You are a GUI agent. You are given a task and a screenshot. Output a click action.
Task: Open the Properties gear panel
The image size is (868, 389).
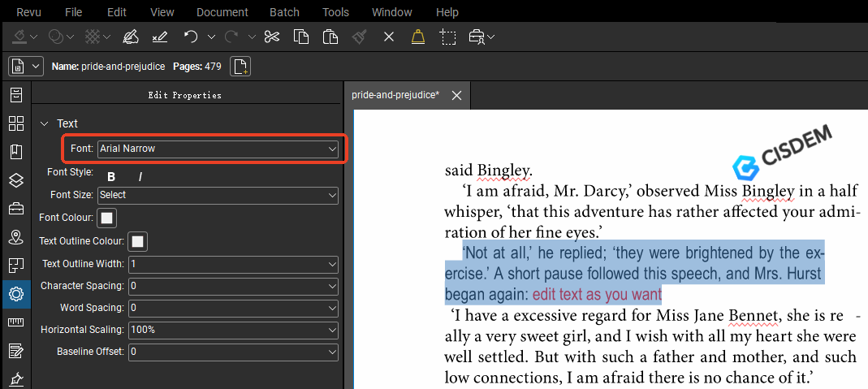click(16, 294)
